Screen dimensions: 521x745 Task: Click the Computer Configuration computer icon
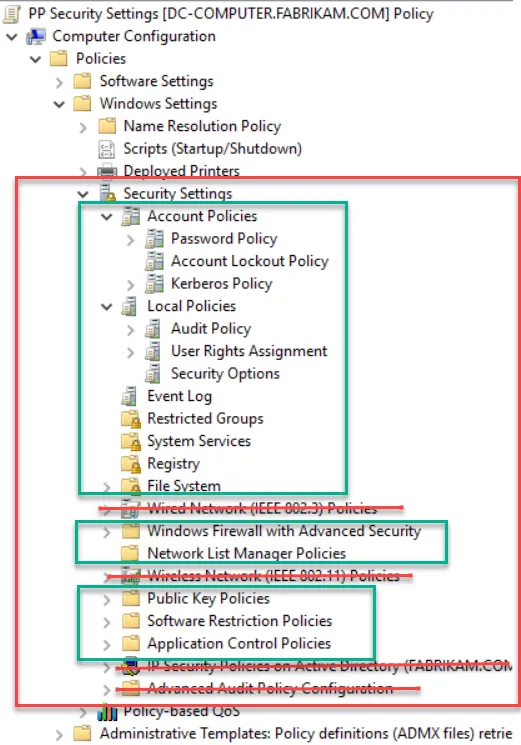(36, 36)
